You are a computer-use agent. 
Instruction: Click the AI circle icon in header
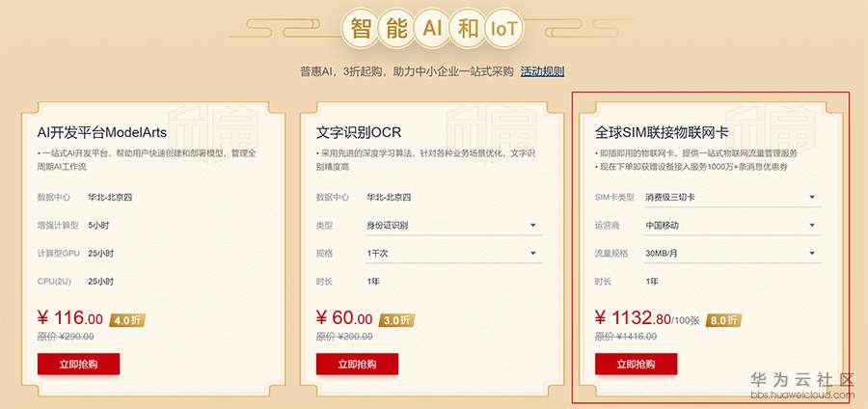point(433,28)
